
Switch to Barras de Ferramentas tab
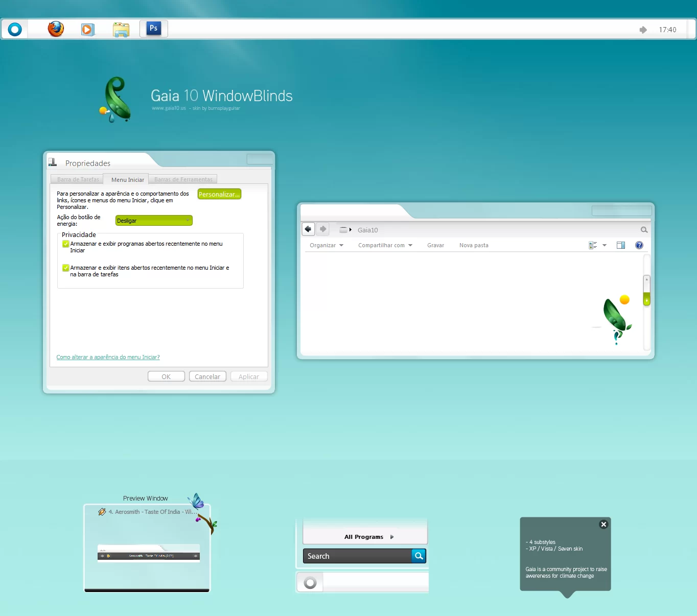pos(183,179)
